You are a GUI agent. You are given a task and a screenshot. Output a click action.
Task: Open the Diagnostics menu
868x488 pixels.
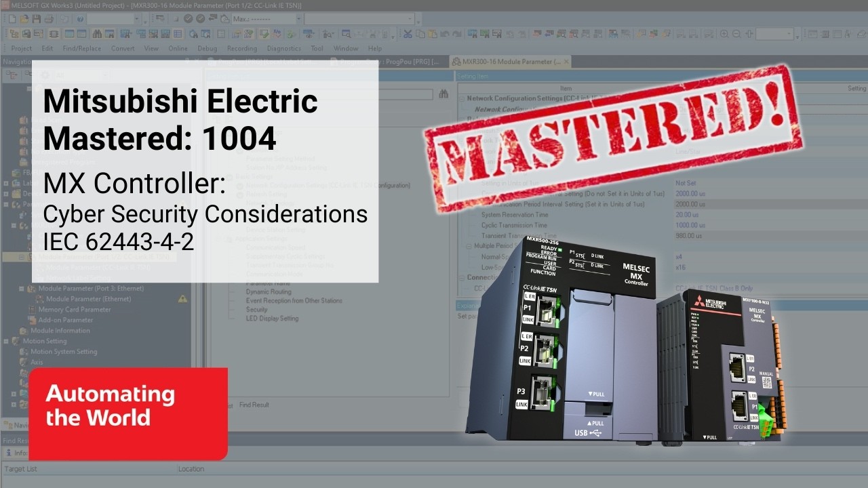(x=284, y=48)
